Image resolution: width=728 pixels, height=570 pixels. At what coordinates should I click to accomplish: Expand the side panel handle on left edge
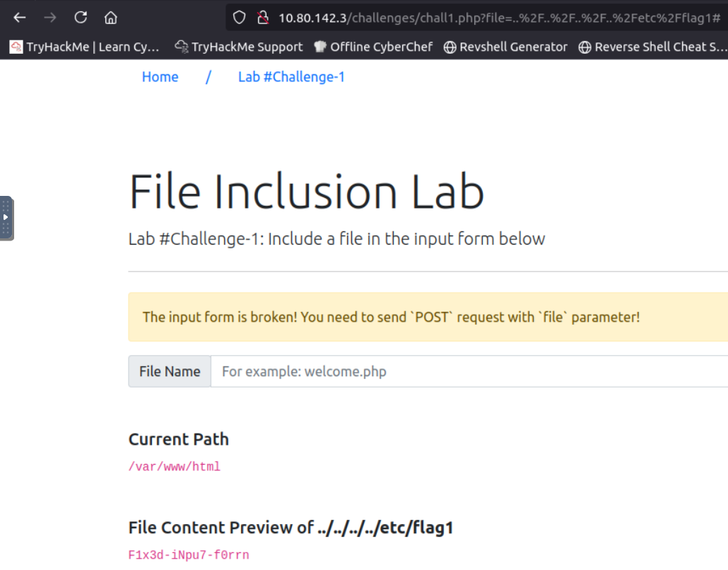point(6,218)
